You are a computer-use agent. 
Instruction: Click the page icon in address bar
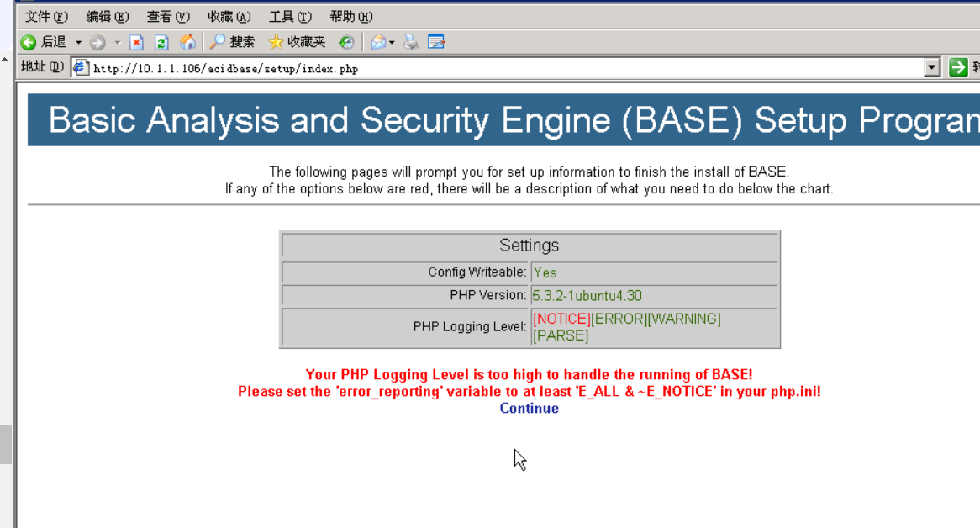81,67
